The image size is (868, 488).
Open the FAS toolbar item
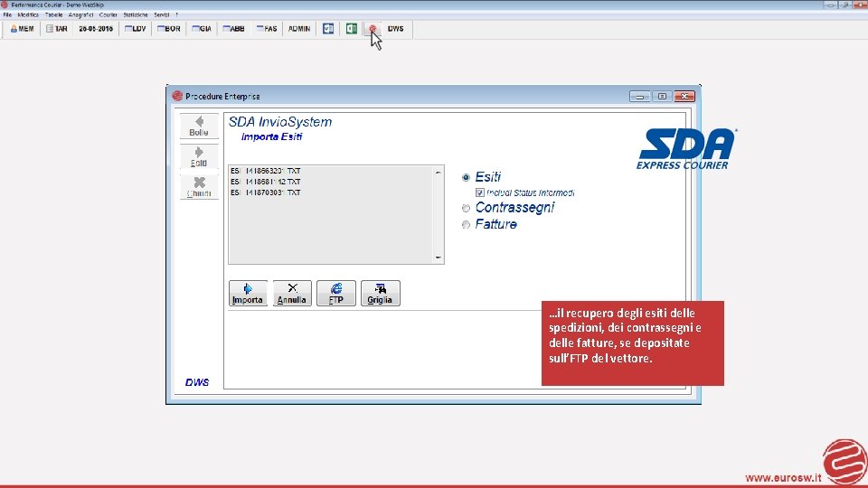(266, 29)
